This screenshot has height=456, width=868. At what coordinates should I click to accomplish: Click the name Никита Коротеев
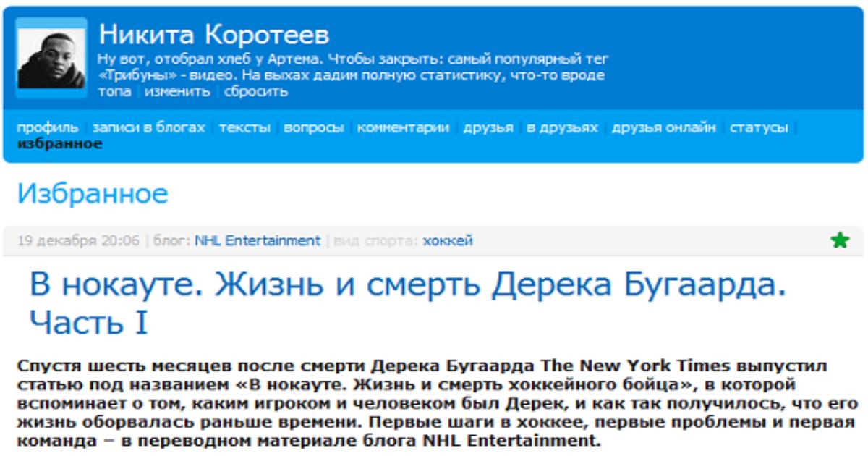click(x=214, y=35)
